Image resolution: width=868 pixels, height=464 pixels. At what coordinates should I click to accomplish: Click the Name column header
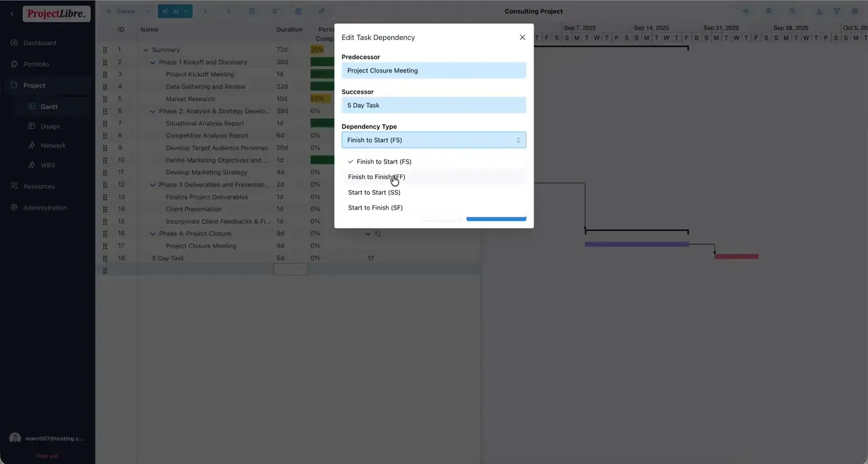[x=149, y=30]
